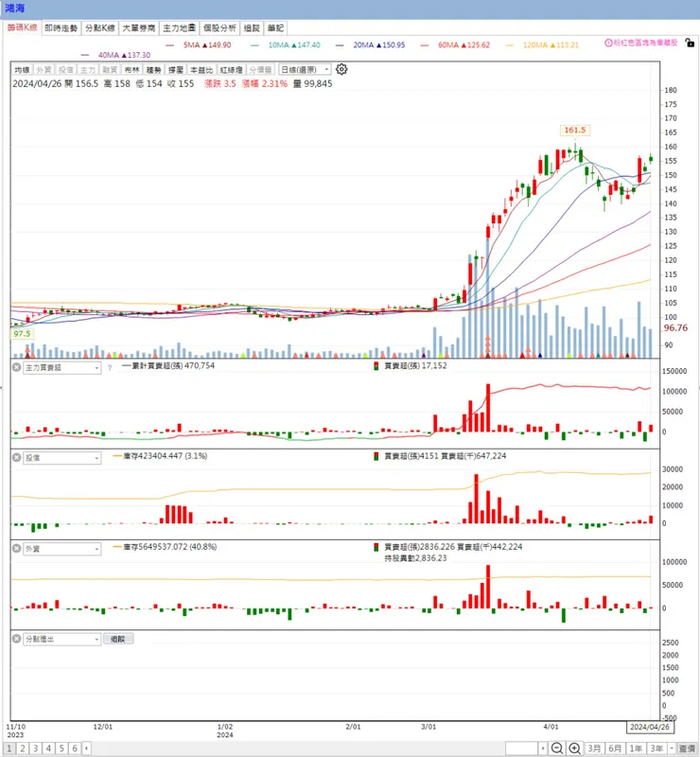Image resolution: width=700 pixels, height=757 pixels.
Task: Toggle the 紅綠燈 overlay button
Action: (x=231, y=70)
